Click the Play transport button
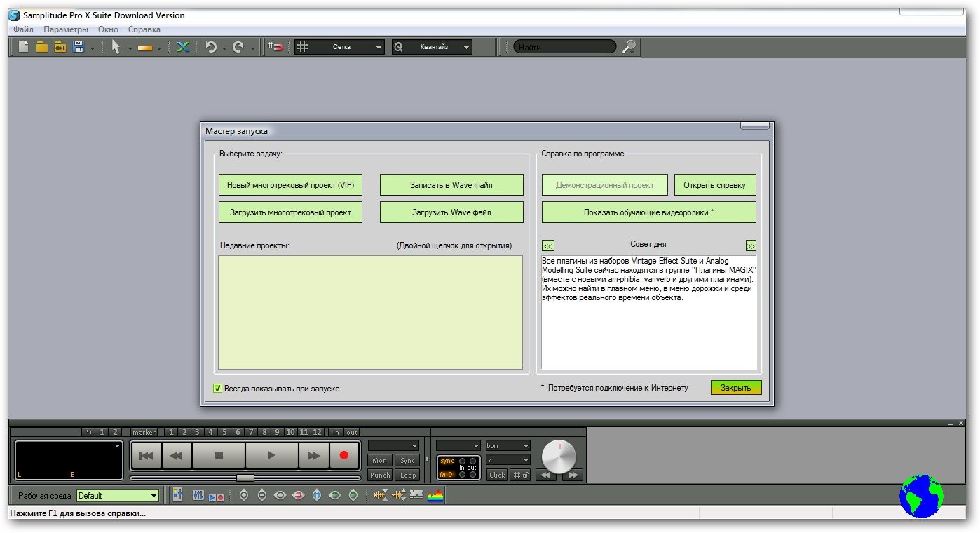The width and height of the screenshot is (980, 533). 271,455
